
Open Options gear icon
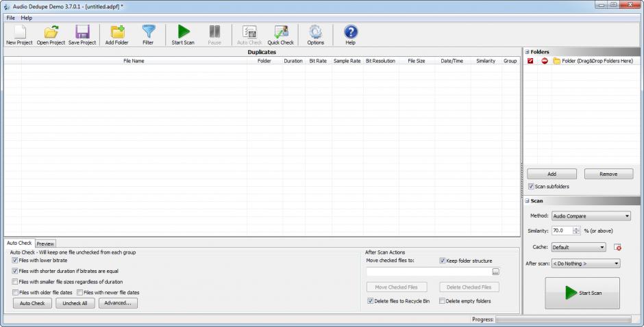coord(315,32)
